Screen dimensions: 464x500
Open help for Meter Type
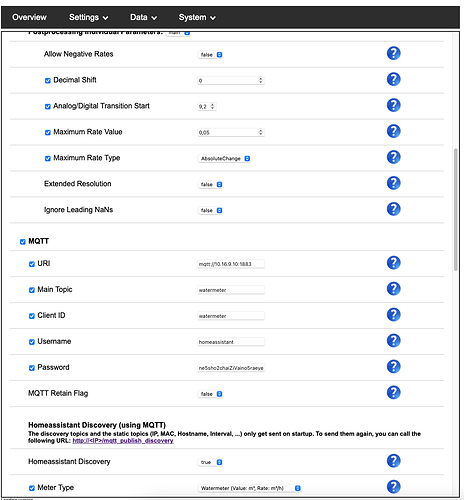(393, 487)
